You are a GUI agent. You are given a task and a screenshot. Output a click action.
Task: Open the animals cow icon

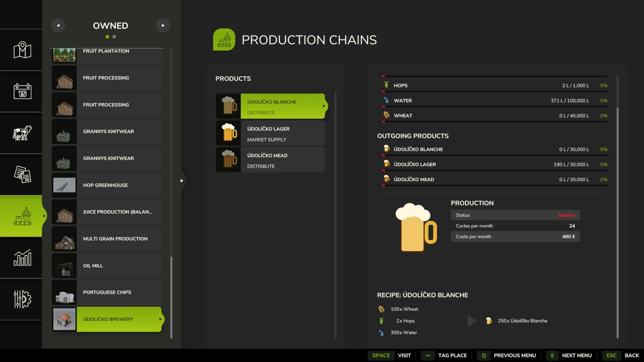coord(22,133)
